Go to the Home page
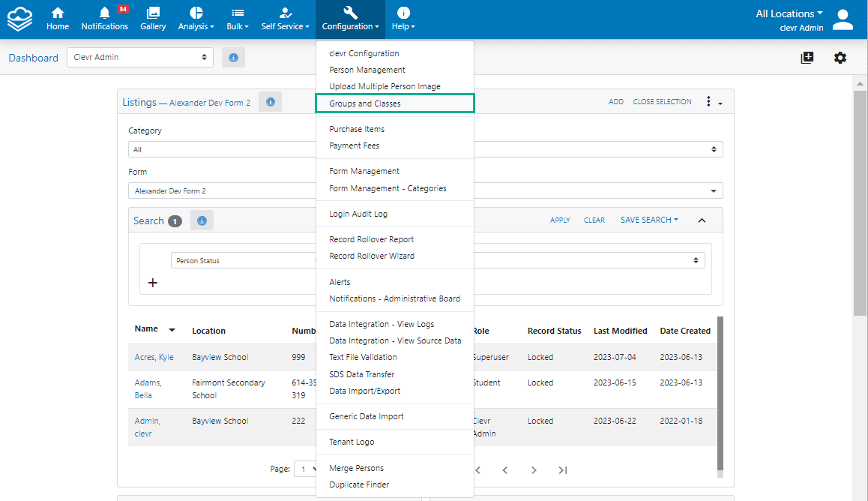The image size is (868, 501). 58,19
